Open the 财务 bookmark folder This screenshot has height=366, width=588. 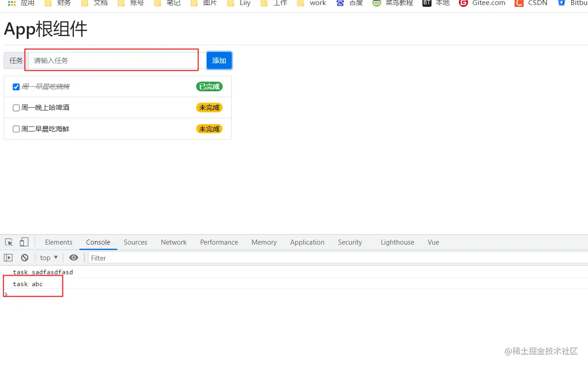58,3
